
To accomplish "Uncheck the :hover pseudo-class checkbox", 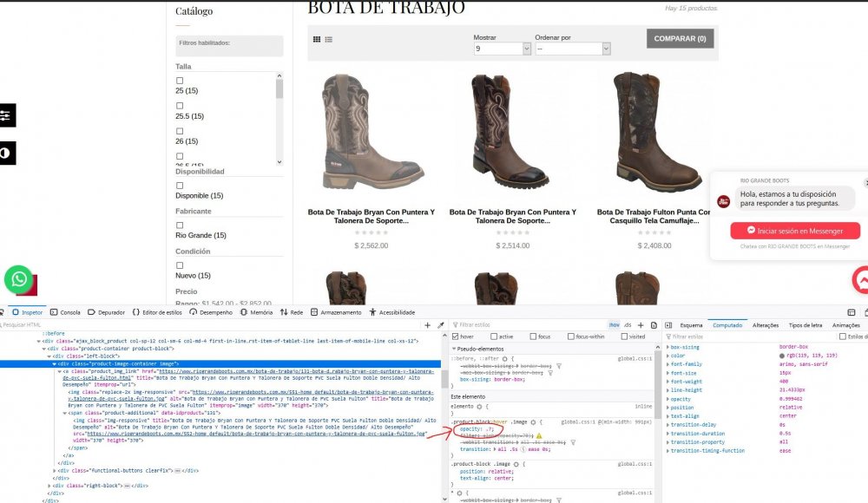I will [455, 336].
